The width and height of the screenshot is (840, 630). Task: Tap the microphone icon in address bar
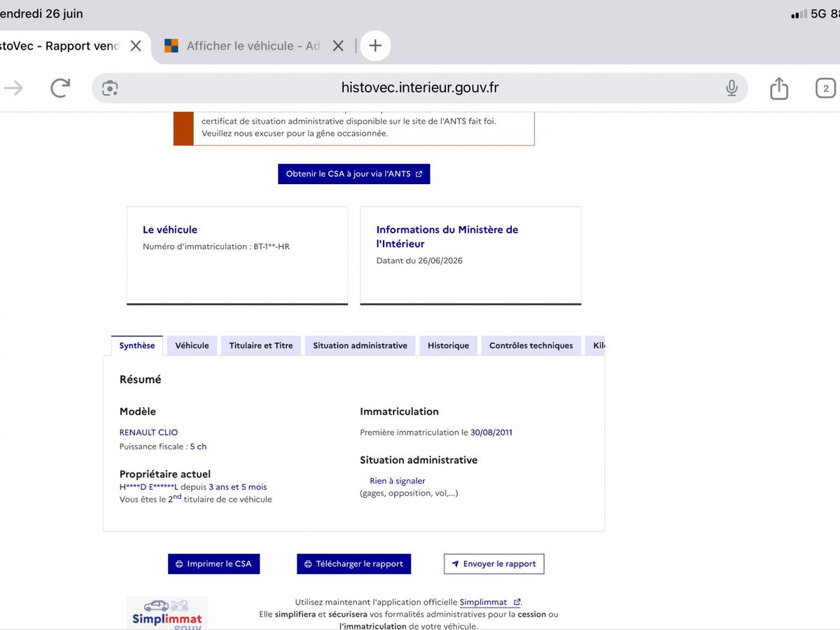[731, 87]
